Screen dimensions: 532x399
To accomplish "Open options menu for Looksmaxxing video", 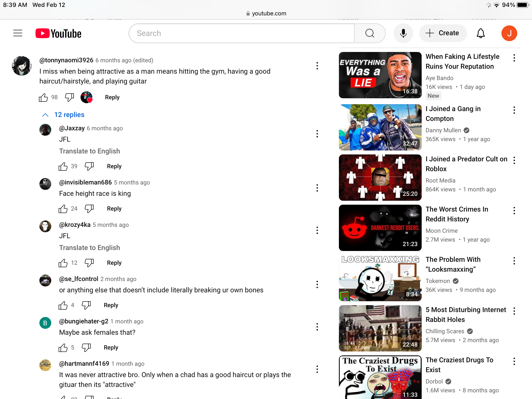I will click(x=514, y=261).
